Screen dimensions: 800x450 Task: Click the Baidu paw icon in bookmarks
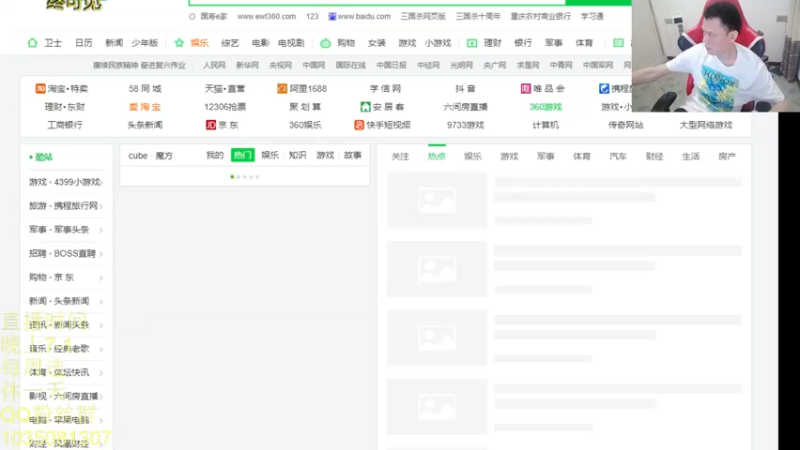[332, 17]
